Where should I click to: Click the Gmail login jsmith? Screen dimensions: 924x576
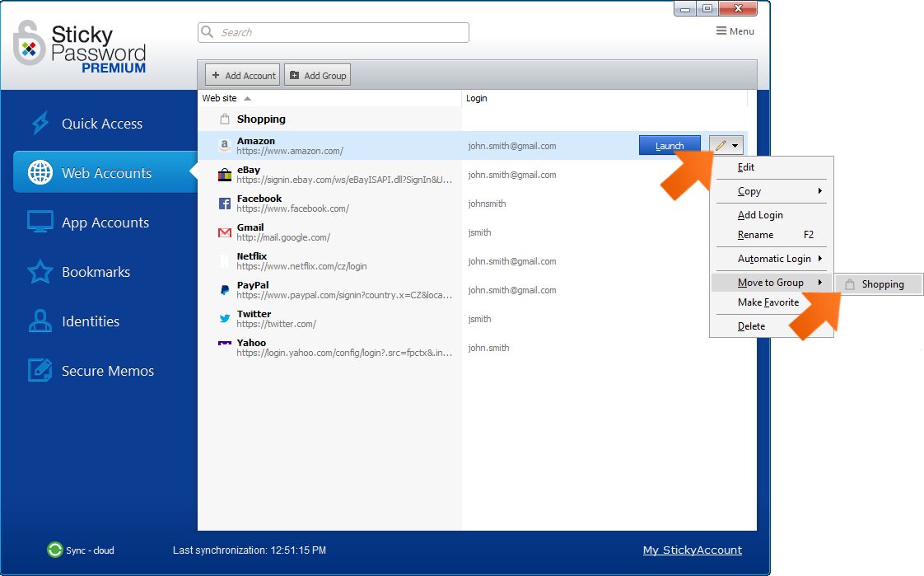click(479, 232)
